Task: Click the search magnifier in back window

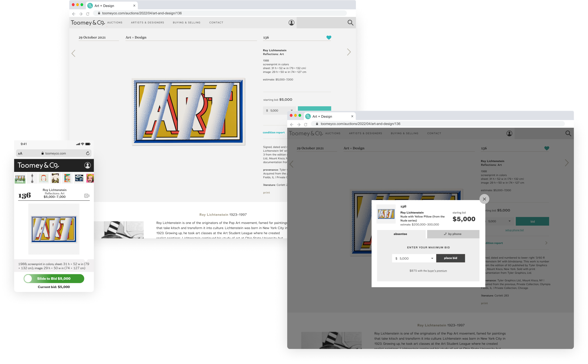Action: tap(350, 23)
